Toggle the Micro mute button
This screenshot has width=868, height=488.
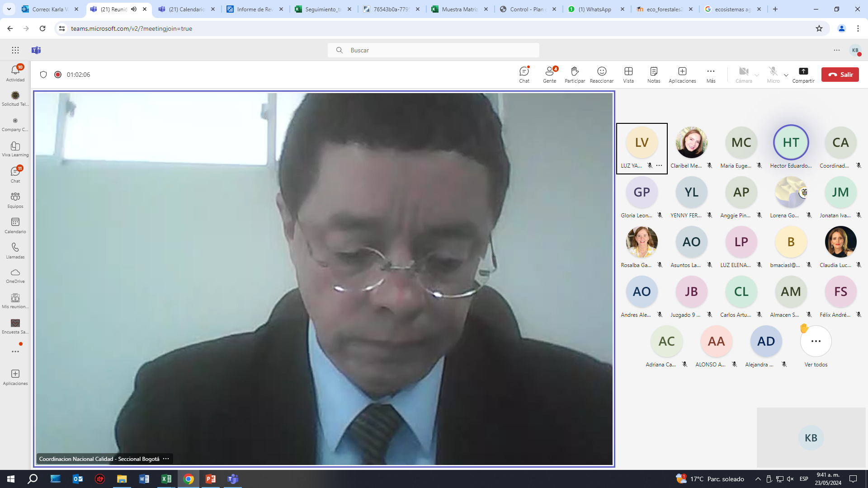773,75
